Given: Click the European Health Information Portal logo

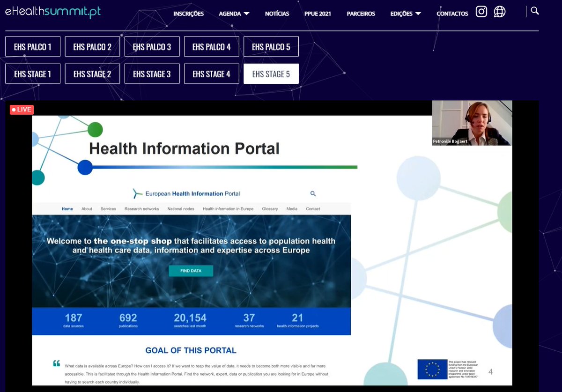Looking at the screenshot, I should 186,193.
